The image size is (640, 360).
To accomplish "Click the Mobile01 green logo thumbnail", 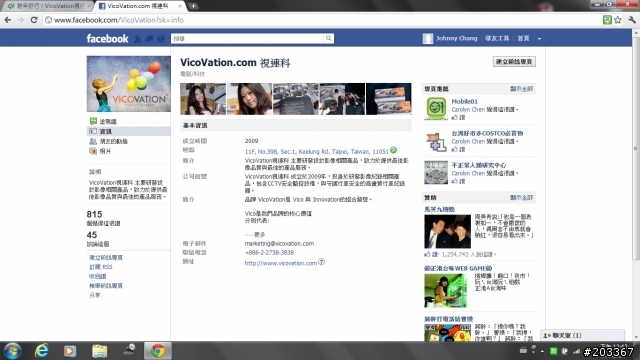I will tap(436, 108).
